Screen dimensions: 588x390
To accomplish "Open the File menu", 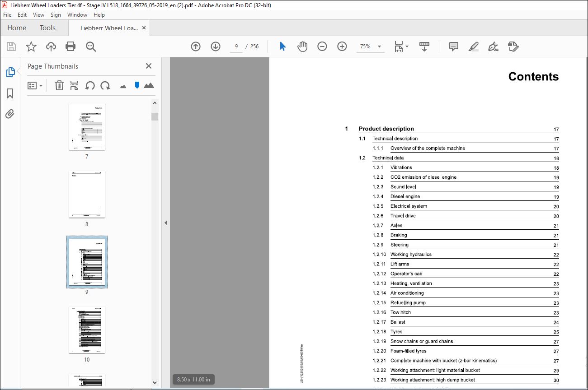I will (x=7, y=15).
